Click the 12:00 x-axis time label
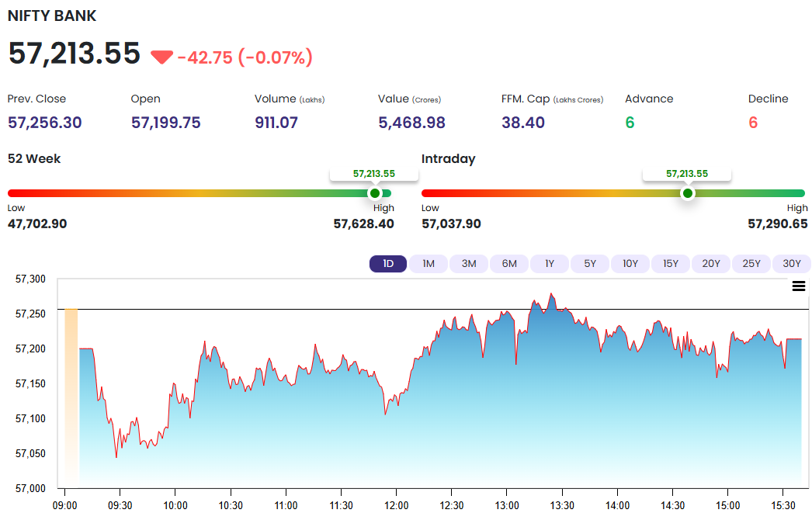This screenshot has height=520, width=812. [396, 505]
